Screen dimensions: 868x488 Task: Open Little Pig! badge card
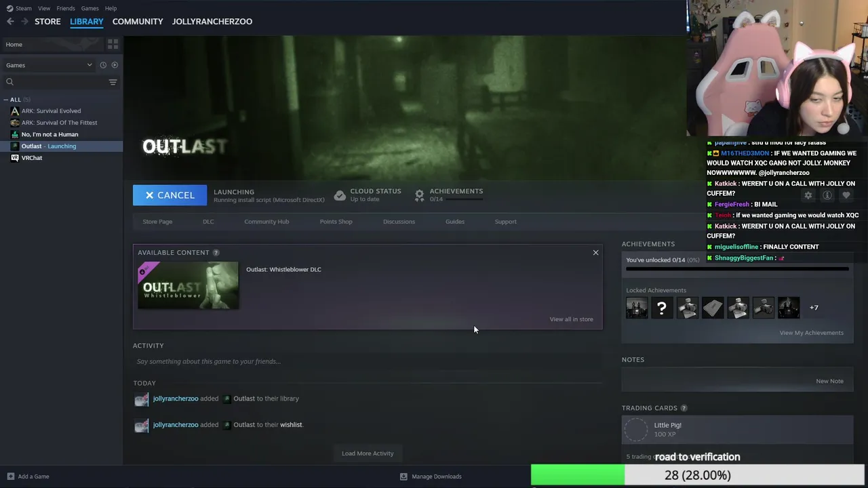point(737,430)
